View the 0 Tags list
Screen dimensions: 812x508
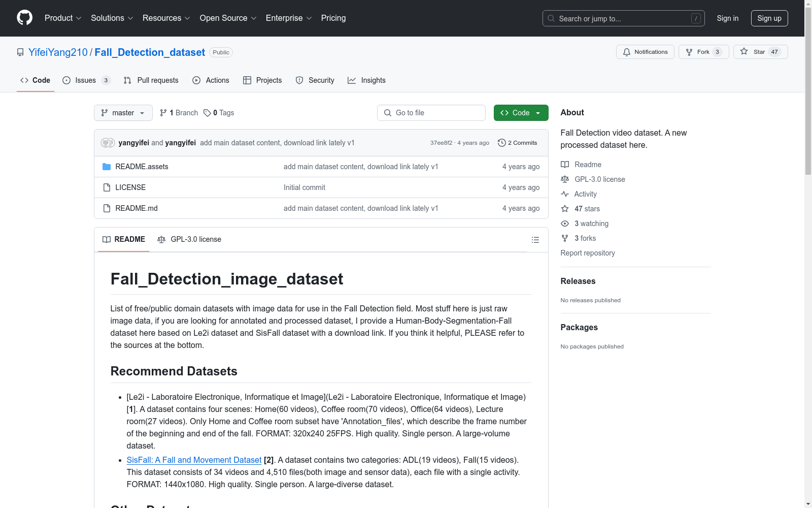tap(219, 113)
